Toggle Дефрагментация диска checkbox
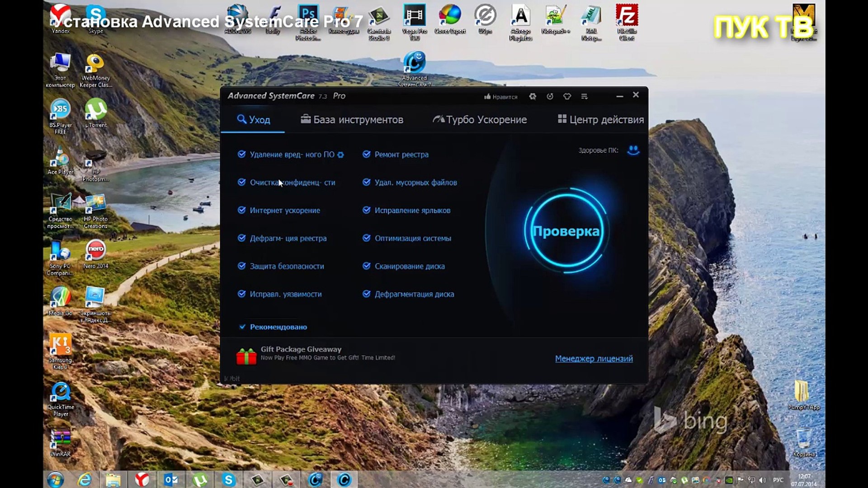Image resolution: width=868 pixels, height=488 pixels. point(366,294)
